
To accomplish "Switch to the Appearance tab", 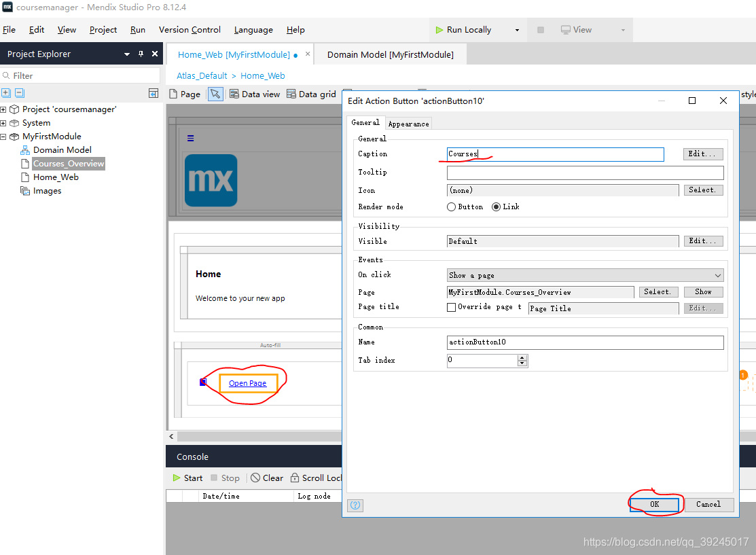I will pyautogui.click(x=408, y=124).
